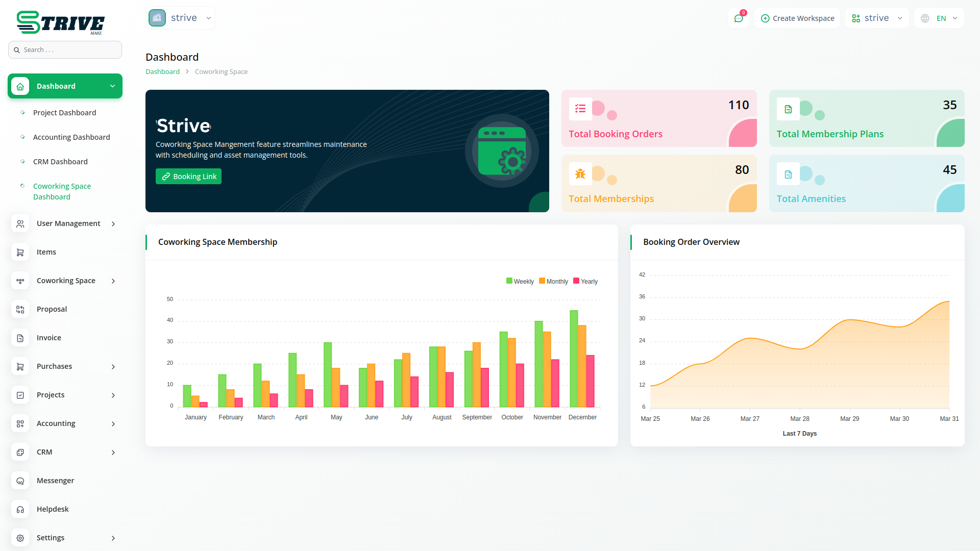Toggle the Weekly series in chart legend
Screen dimensions: 980x551
520,281
